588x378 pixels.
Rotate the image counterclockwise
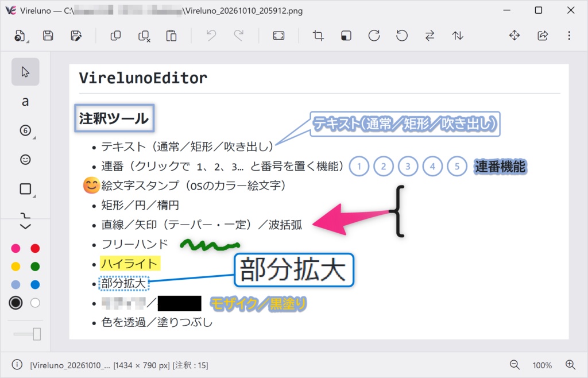click(401, 36)
